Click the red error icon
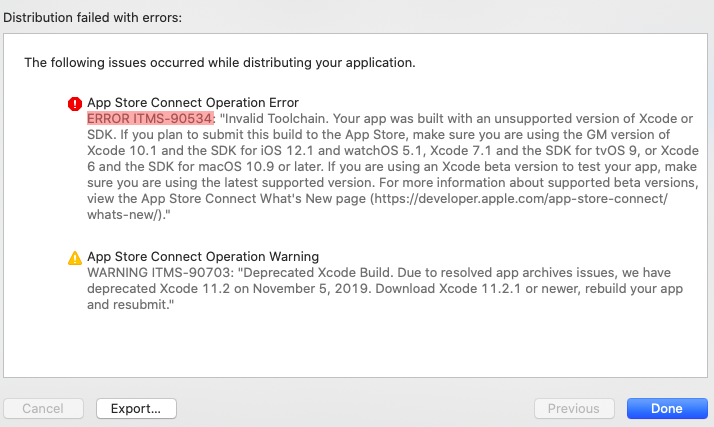Screen dimensions: 714x427 pyautogui.click(x=75, y=104)
